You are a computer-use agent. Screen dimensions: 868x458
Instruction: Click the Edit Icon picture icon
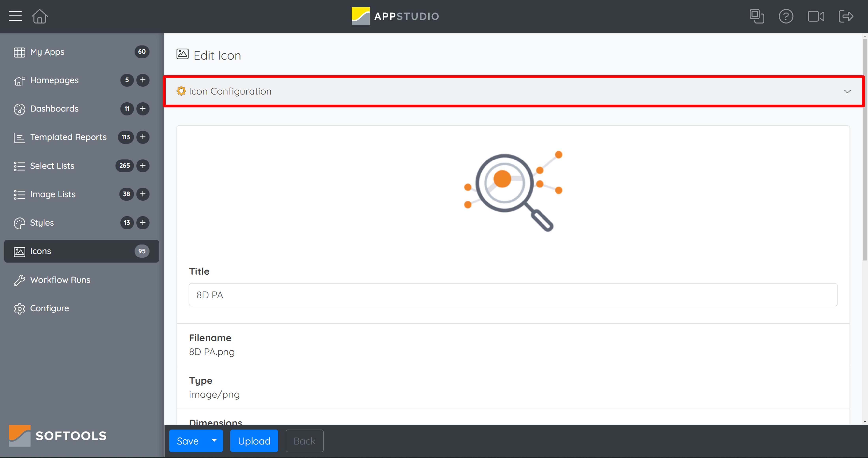click(x=182, y=54)
